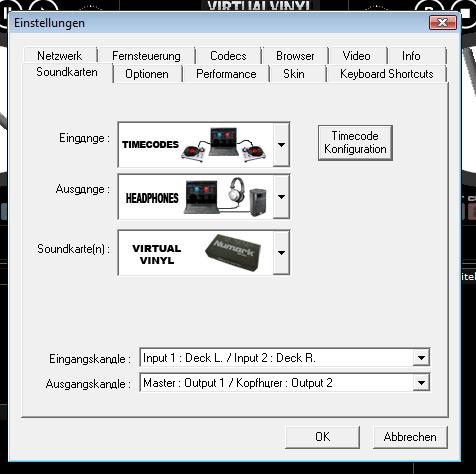Open the Ausgangskanäle combo box arrow
Screen dimensions: 476x474
[421, 383]
